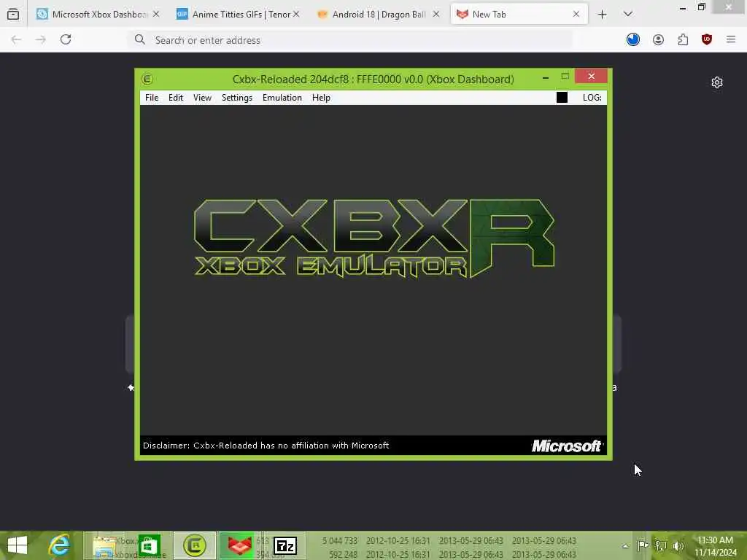Open the Help menu in Cxbx-Reloaded
Viewport: 747px width, 560px height.
pos(321,98)
